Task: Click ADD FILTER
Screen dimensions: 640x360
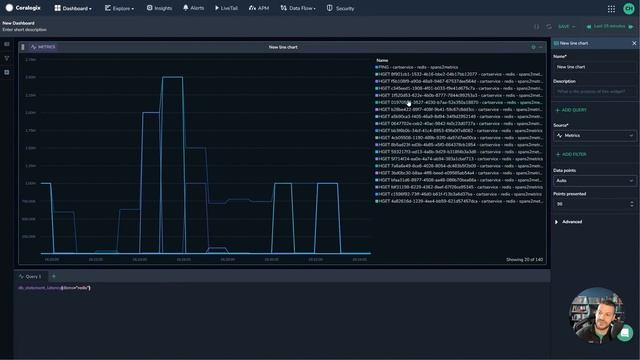Action: (571, 154)
